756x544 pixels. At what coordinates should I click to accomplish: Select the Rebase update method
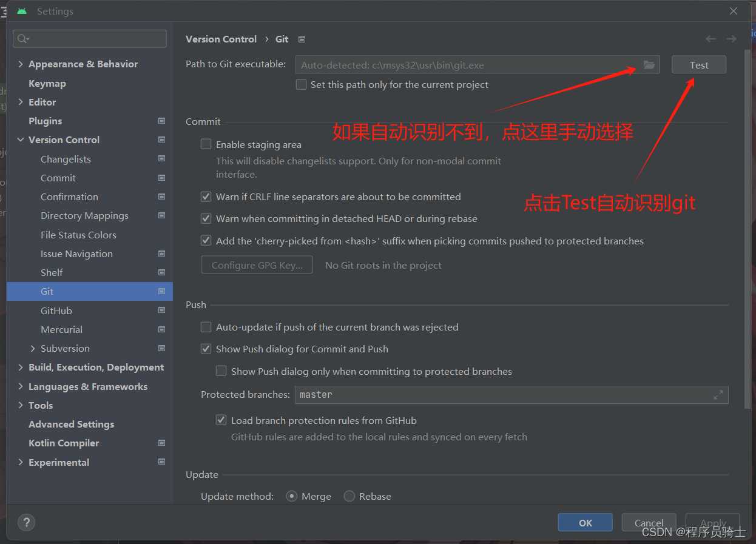[349, 495]
